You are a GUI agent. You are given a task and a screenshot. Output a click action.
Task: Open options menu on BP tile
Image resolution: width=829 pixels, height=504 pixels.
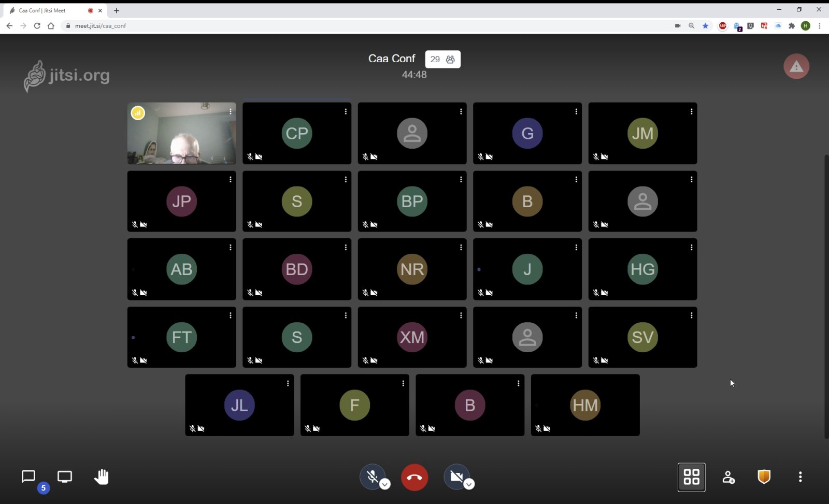pyautogui.click(x=461, y=179)
